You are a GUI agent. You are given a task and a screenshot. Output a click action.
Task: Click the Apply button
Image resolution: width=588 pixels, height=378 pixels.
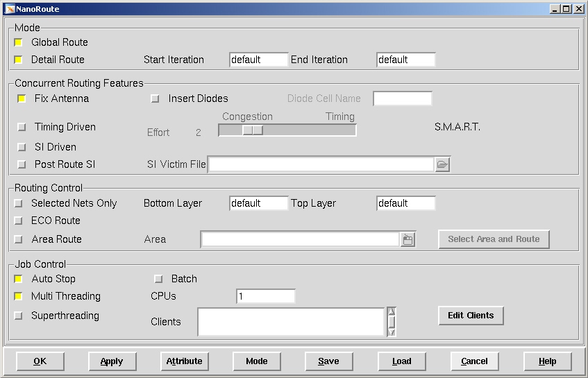(x=112, y=361)
